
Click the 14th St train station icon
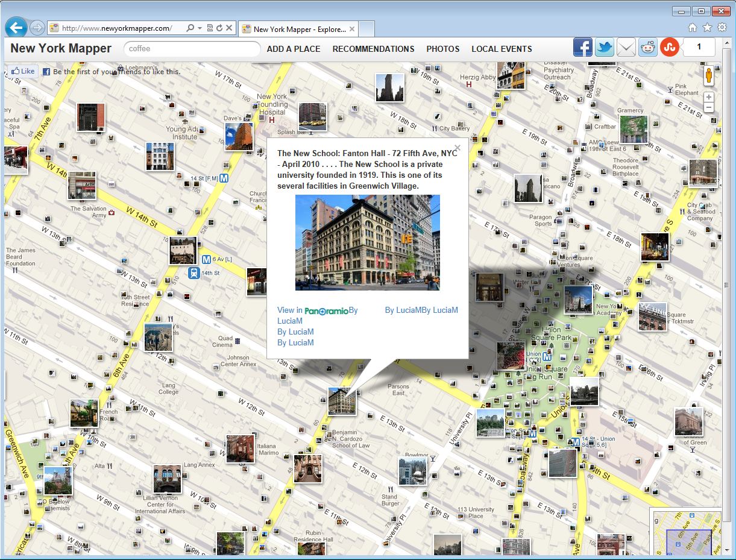coord(193,273)
